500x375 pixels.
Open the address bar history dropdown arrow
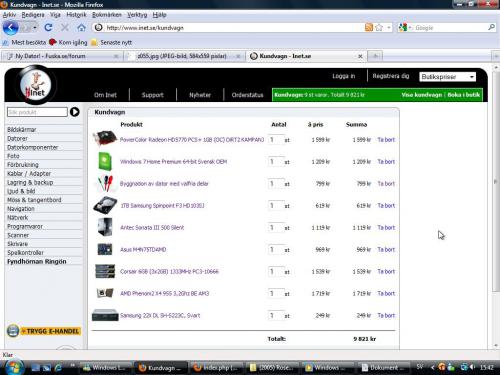point(389,27)
